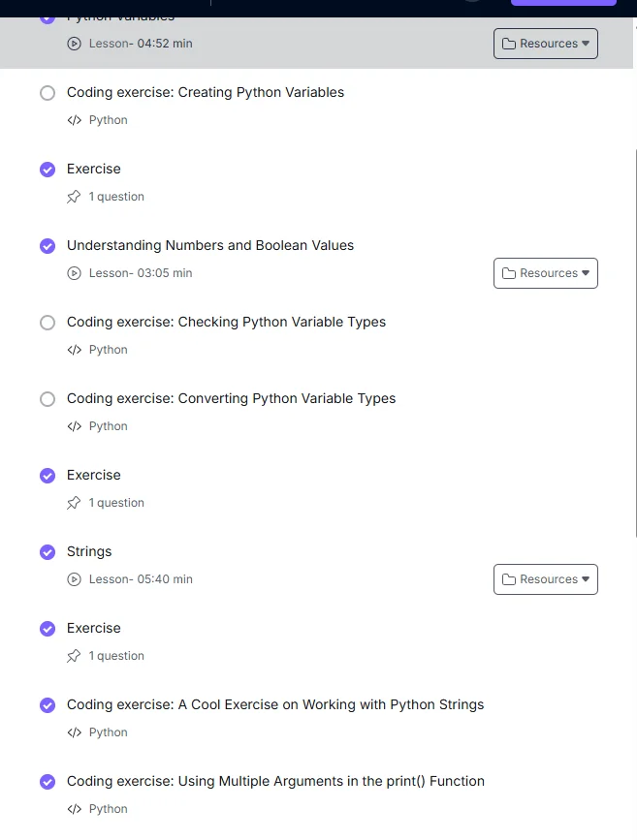637x840 pixels.
Task: Click code icon under Checking Python Variable Types
Action: [74, 350]
